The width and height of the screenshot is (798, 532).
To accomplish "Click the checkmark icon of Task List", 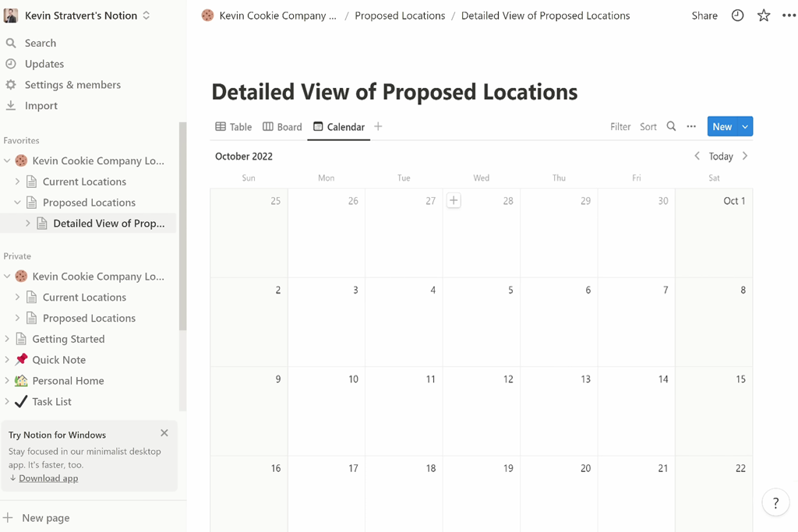I will [21, 401].
